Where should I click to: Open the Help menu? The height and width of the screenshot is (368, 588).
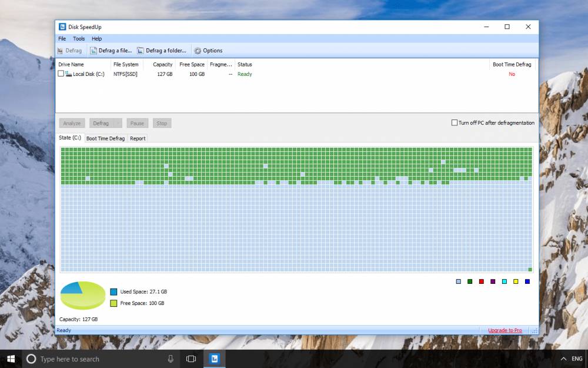[x=97, y=39]
